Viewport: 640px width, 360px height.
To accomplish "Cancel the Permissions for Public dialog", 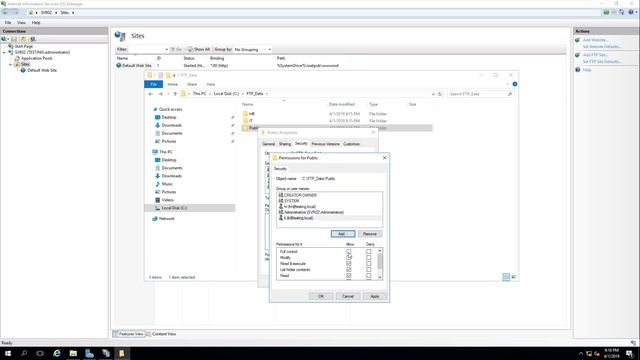I will pyautogui.click(x=348, y=296).
